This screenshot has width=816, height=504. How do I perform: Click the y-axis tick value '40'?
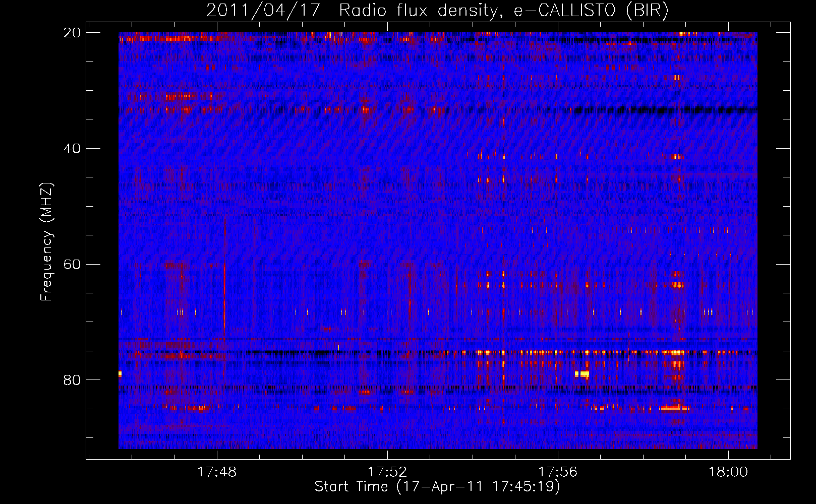pos(72,149)
